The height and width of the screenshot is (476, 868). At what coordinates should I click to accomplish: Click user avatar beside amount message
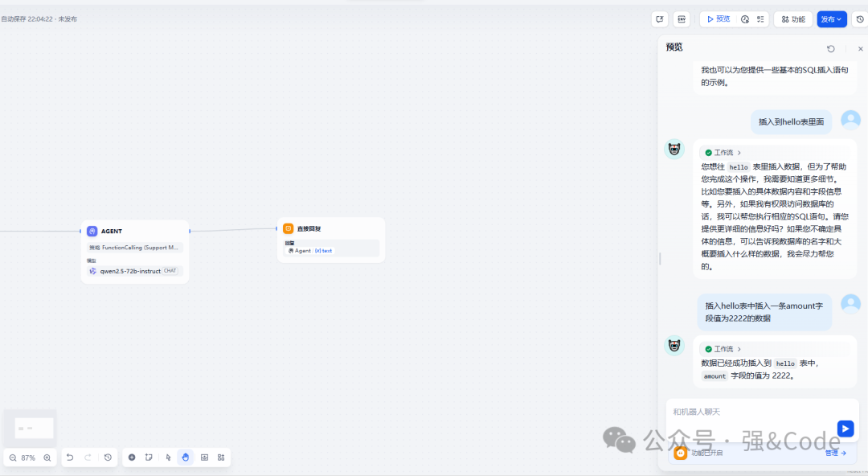851,304
